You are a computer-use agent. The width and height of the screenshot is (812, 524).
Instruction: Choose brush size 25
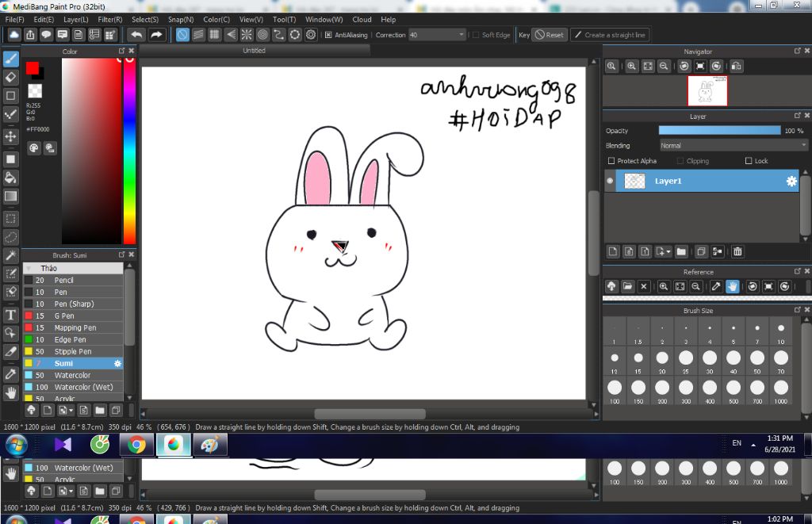[686, 361]
